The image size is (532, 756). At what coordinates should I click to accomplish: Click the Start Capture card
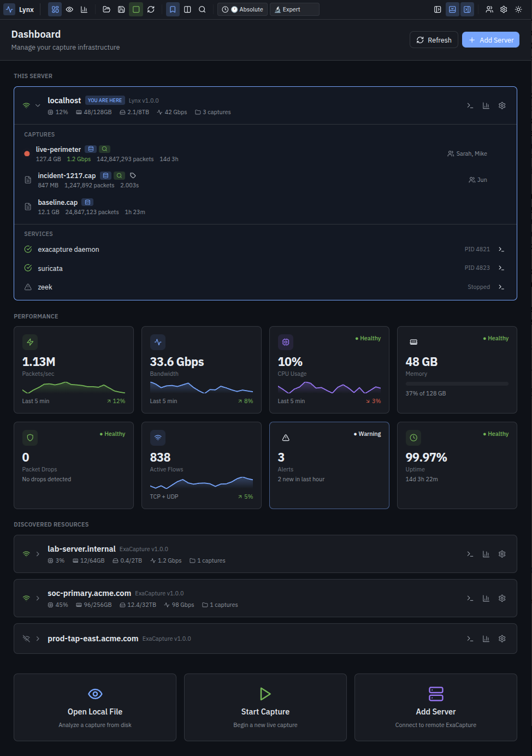(265, 707)
